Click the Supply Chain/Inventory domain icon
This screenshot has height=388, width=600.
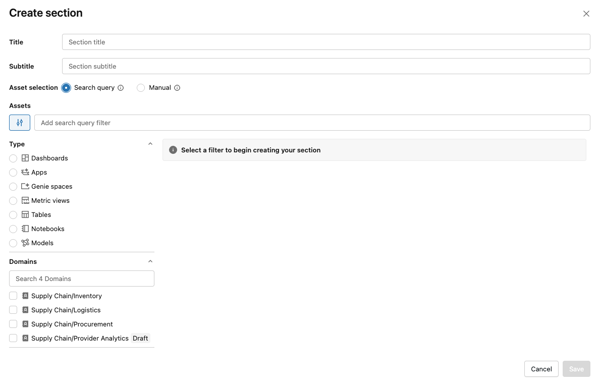pyautogui.click(x=25, y=296)
